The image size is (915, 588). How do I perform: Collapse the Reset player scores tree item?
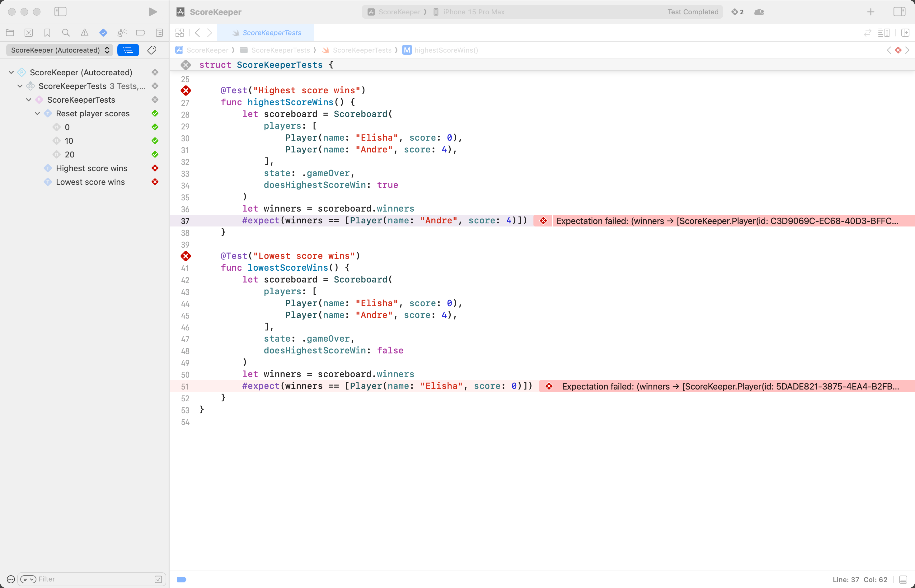37,113
